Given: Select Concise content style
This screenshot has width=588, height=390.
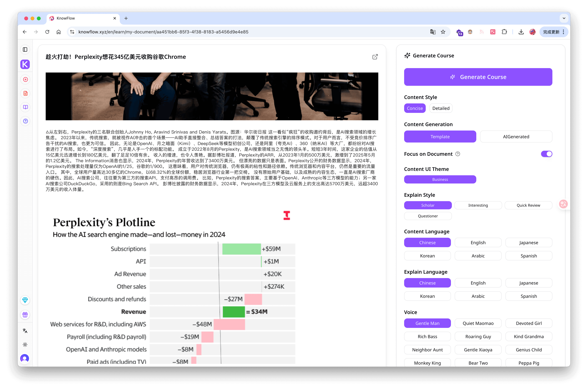Looking at the screenshot, I should coord(415,108).
